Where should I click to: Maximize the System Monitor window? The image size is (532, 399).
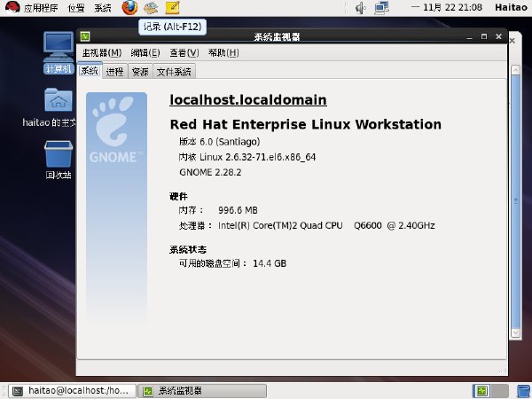(484, 36)
